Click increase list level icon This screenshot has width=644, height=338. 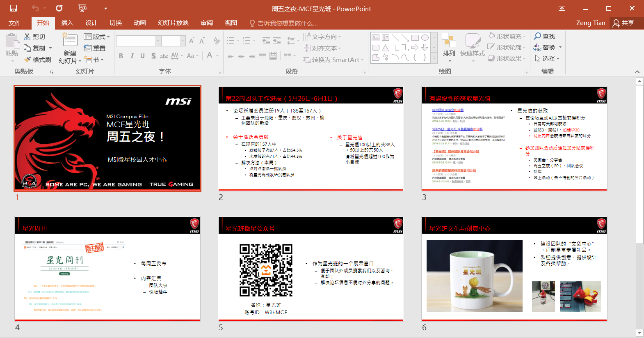click(277, 41)
